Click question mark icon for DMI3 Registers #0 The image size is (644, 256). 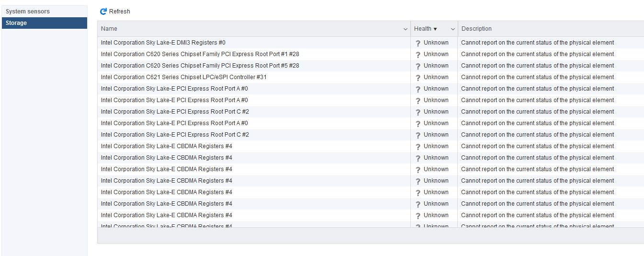tap(418, 43)
